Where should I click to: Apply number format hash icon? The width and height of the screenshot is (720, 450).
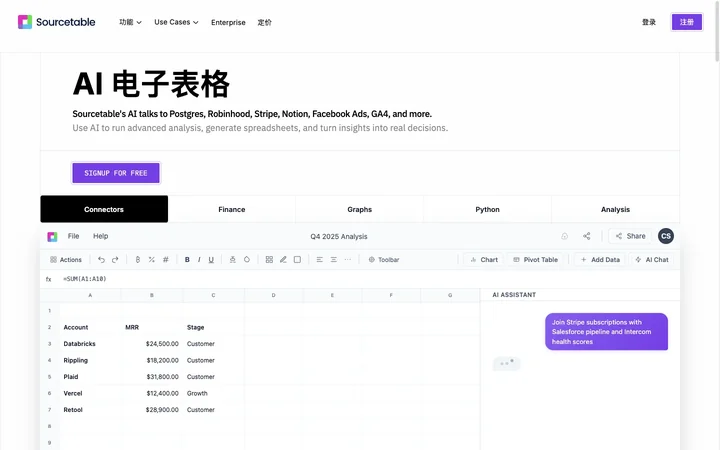(166, 259)
